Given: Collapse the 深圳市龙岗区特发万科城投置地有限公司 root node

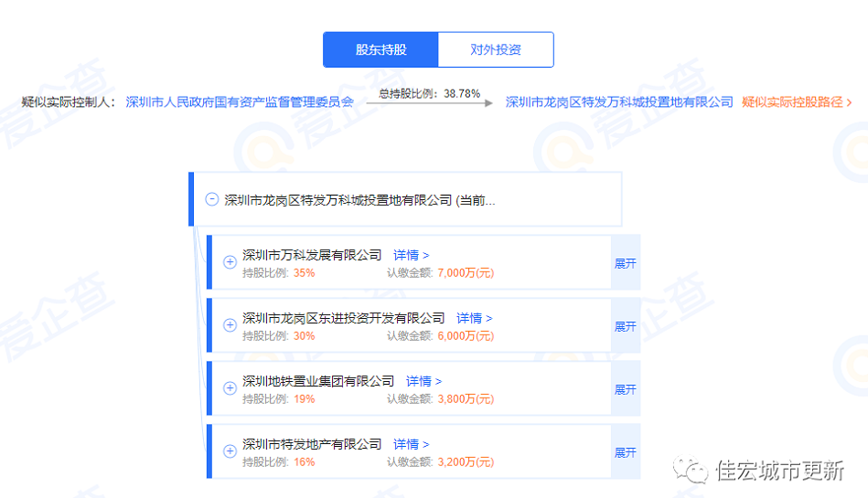Looking at the screenshot, I should [x=212, y=199].
